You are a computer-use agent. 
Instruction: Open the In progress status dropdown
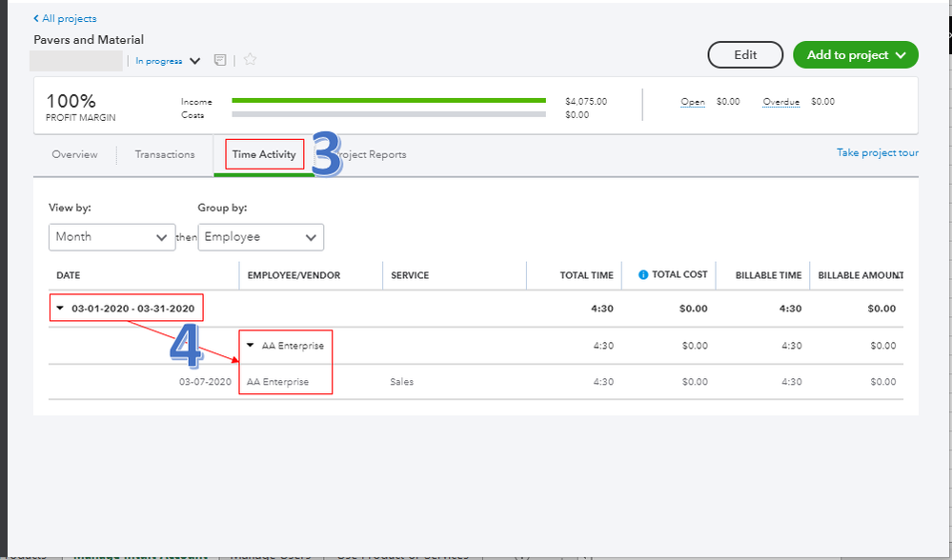click(x=168, y=61)
